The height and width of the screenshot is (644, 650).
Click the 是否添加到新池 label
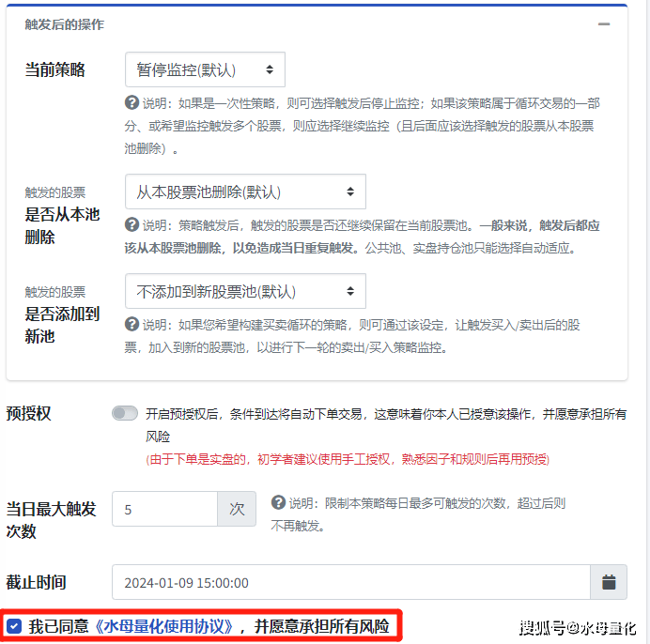[x=62, y=325]
